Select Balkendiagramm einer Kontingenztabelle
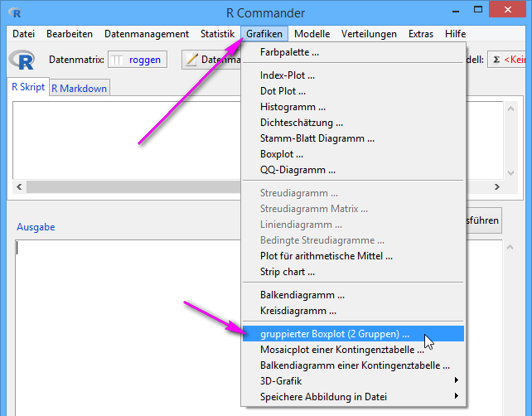This screenshot has height=416, width=532. [353, 365]
